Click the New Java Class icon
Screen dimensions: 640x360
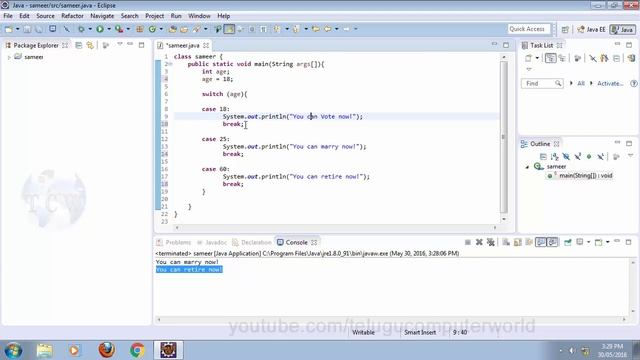click(x=152, y=29)
